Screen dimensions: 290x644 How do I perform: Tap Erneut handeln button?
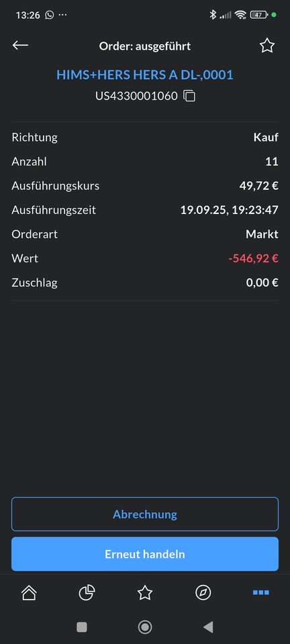click(145, 554)
